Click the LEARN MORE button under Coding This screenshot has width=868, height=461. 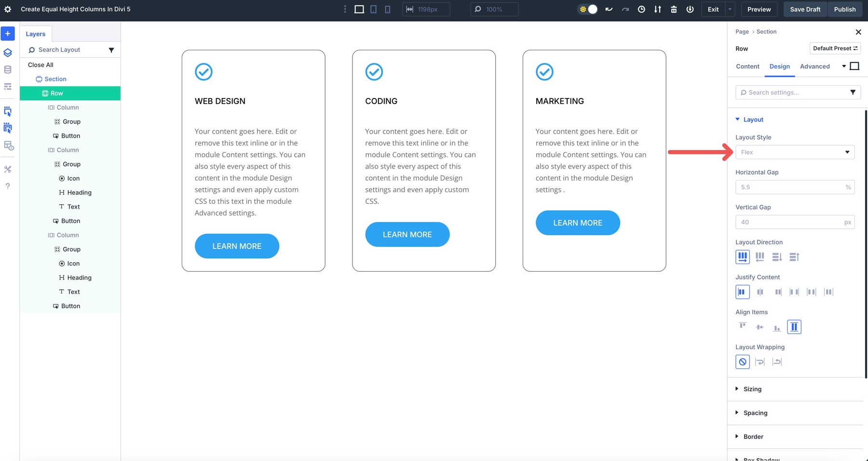(407, 235)
